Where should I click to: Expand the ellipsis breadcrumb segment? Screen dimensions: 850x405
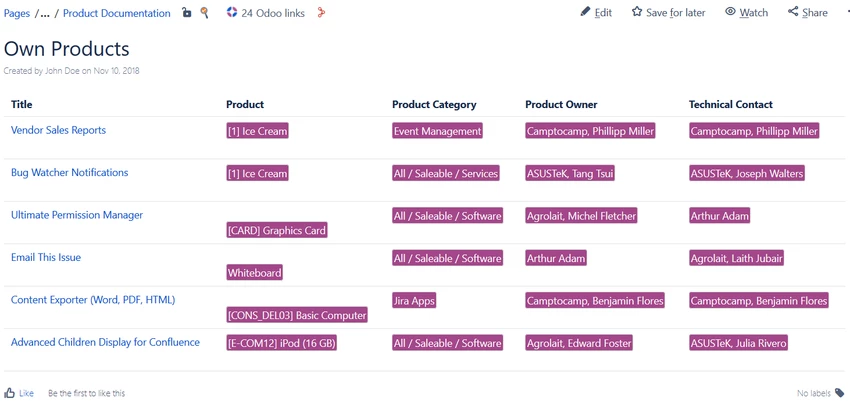tap(45, 14)
